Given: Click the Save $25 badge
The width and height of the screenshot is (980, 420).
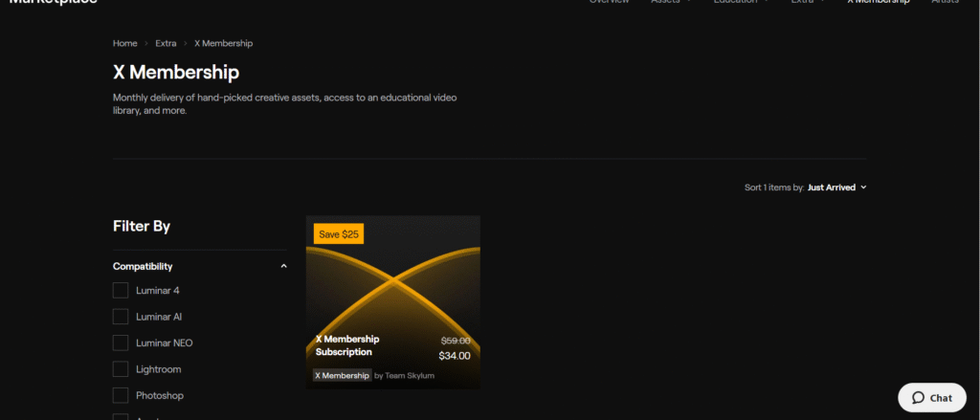Looking at the screenshot, I should pyautogui.click(x=339, y=234).
